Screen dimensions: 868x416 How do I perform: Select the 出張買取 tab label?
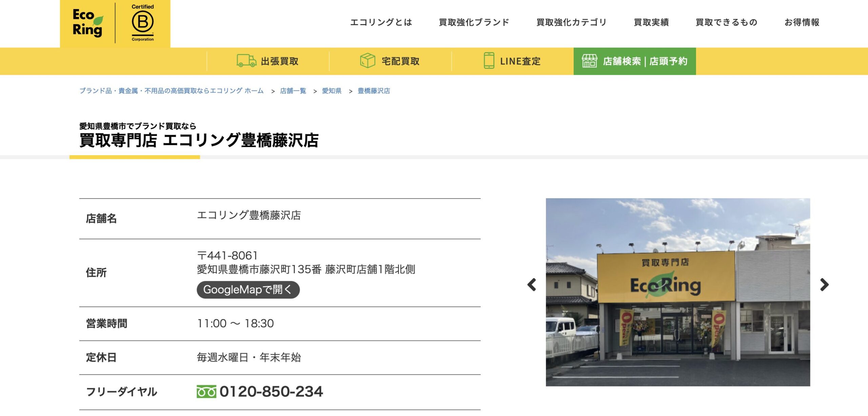[x=280, y=61]
